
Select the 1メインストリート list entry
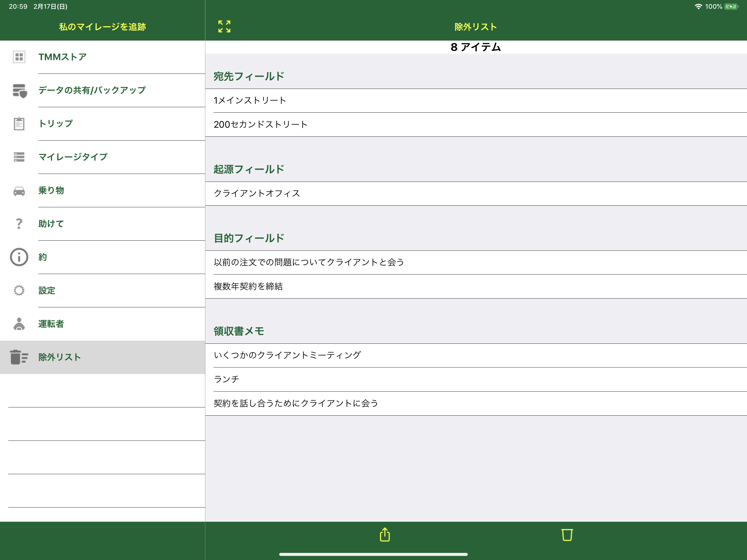(x=250, y=100)
